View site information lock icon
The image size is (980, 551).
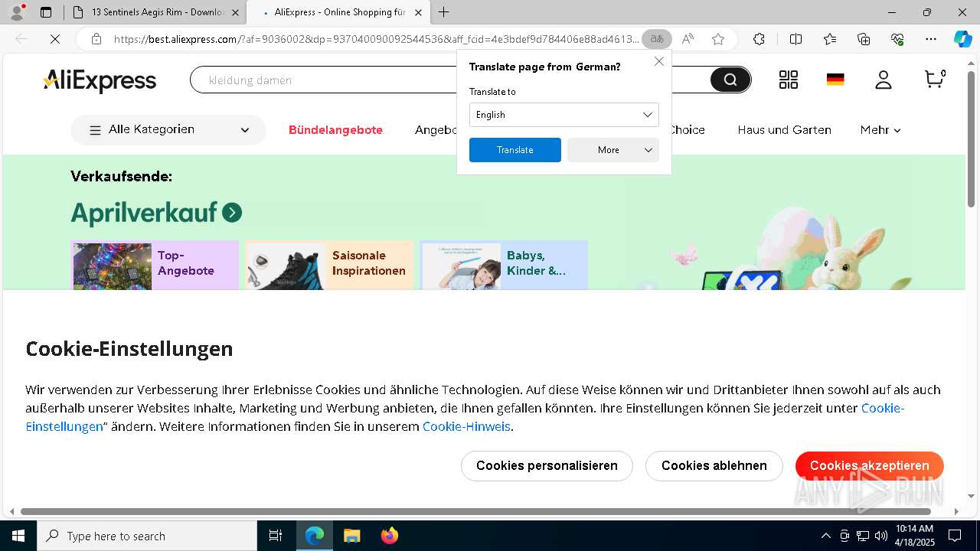point(96,39)
